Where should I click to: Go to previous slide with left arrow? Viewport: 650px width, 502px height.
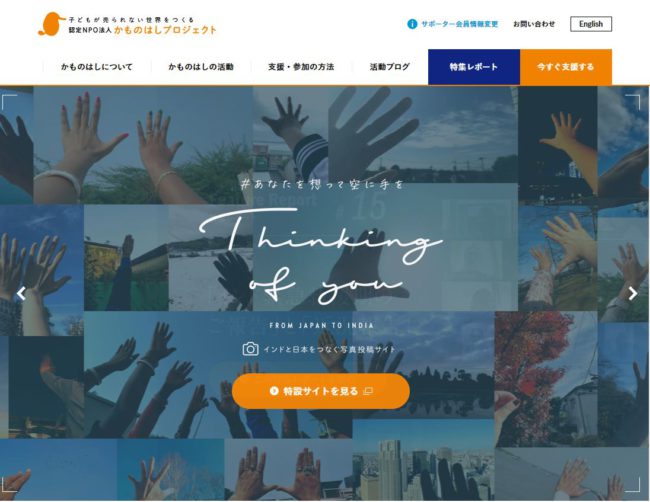tap(21, 293)
